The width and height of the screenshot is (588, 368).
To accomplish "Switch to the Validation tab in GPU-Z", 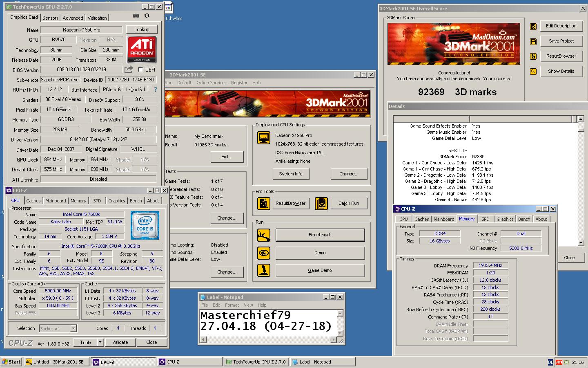I will 97,18.
